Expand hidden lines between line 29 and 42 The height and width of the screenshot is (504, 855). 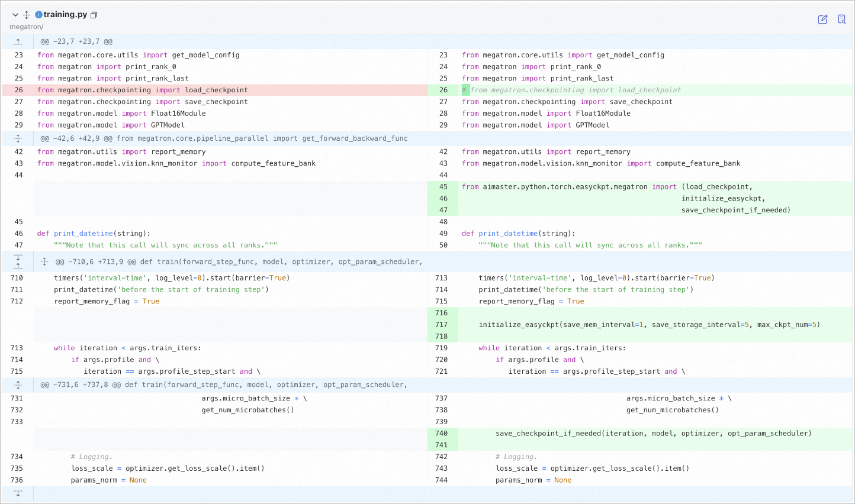pos(18,138)
